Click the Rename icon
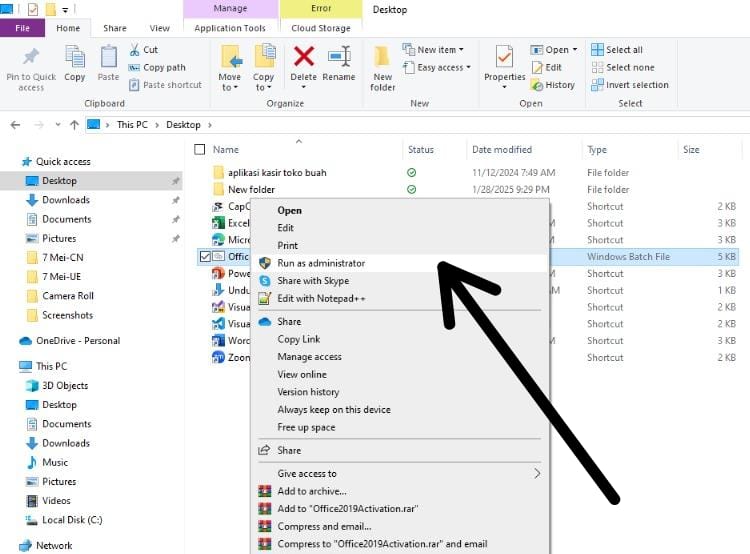 (x=339, y=56)
